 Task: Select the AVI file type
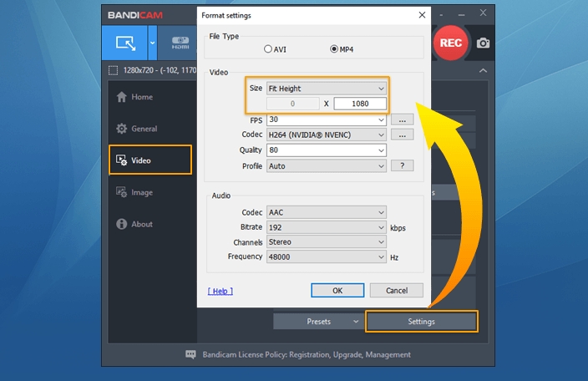(275, 49)
